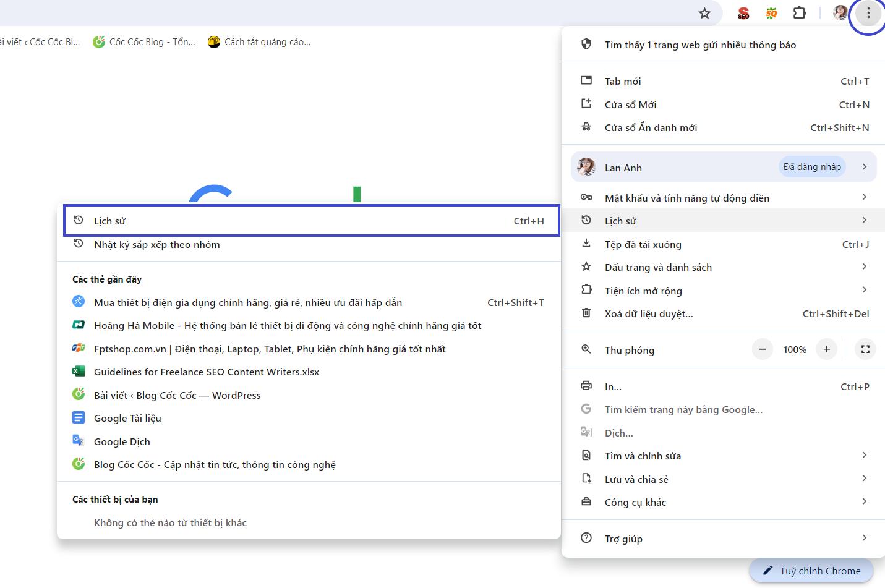Image resolution: width=885 pixels, height=588 pixels.
Task: Click toolbox icon beside Công cụ khác
Action: pos(586,501)
